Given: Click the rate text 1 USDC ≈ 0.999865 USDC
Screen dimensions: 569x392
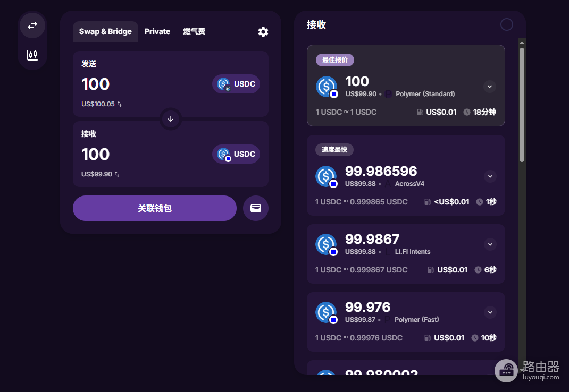Looking at the screenshot, I should [361, 202].
